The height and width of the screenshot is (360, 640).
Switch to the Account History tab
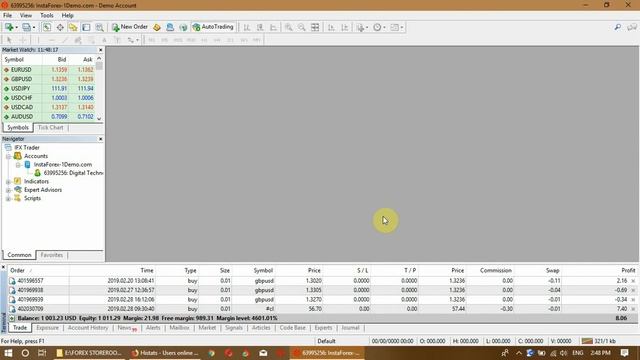tap(88, 328)
